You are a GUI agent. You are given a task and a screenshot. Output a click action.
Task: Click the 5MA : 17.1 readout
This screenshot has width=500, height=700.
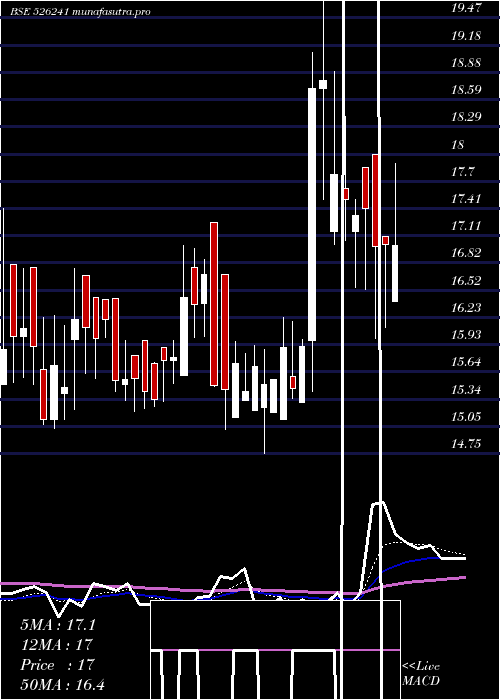click(58, 625)
